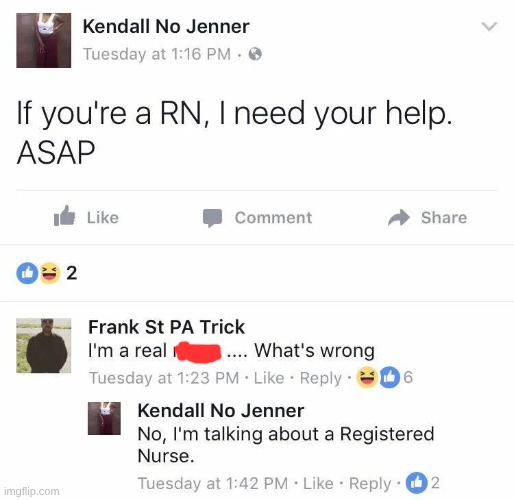The height and width of the screenshot is (500, 514).
Task: Click the thumbs-up Like icon under the post
Action: pyautogui.click(x=64, y=216)
